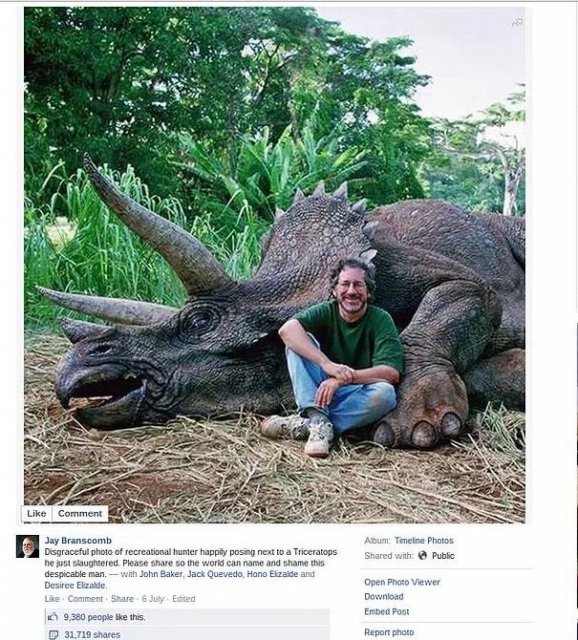Click the shares icon beside 31,719 shares
The image size is (578, 640).
(x=53, y=635)
